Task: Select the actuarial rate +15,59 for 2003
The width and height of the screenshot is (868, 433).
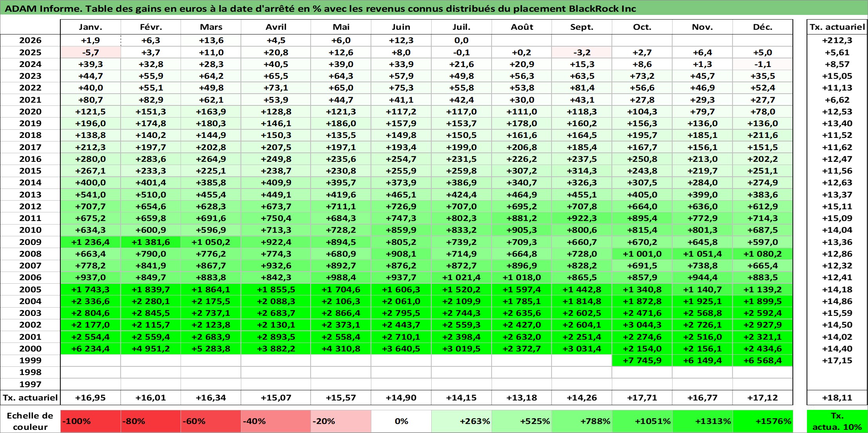Action: pos(837,313)
